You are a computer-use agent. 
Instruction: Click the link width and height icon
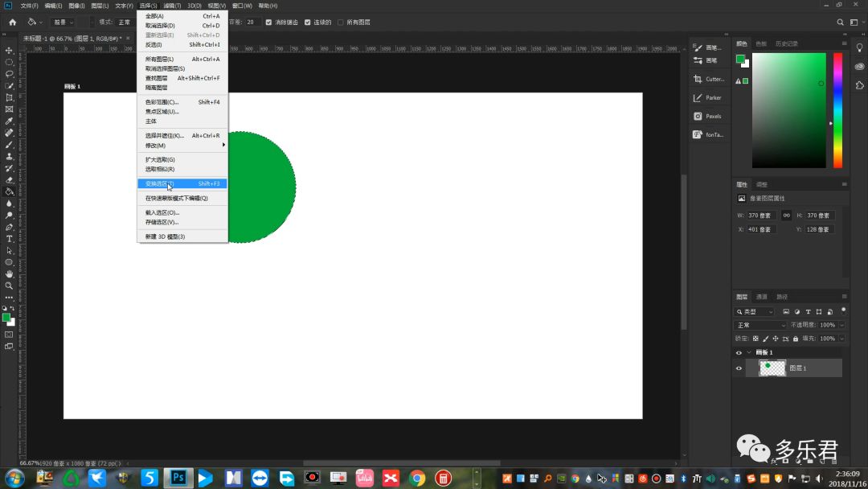point(786,216)
